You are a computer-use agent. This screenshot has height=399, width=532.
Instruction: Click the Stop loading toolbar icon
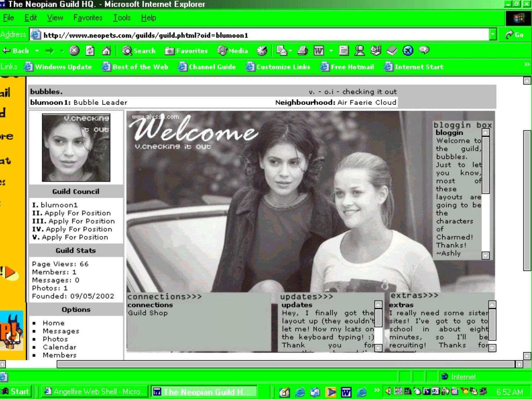74,51
